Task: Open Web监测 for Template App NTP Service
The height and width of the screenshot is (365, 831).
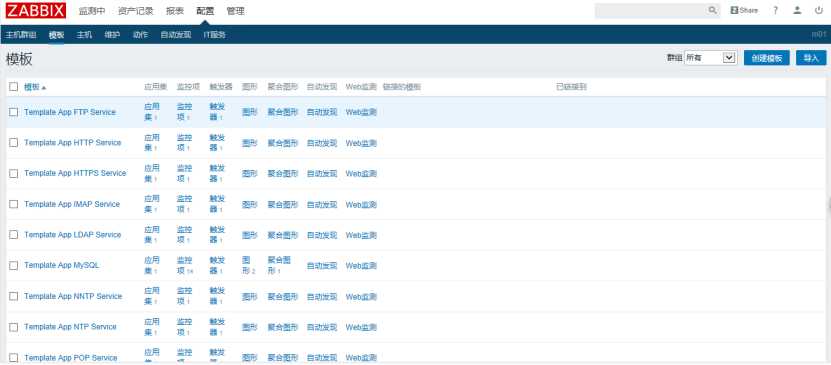Action: tap(361, 327)
